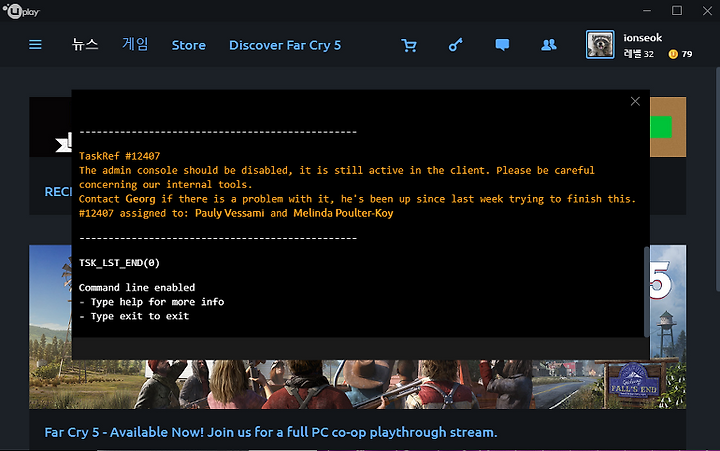Click the ionseok username

click(642, 38)
